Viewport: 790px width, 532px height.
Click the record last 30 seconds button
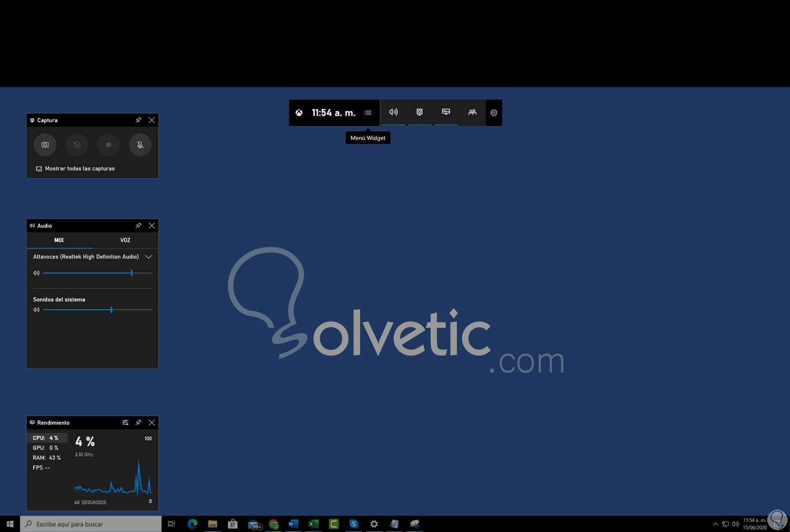[x=77, y=145]
